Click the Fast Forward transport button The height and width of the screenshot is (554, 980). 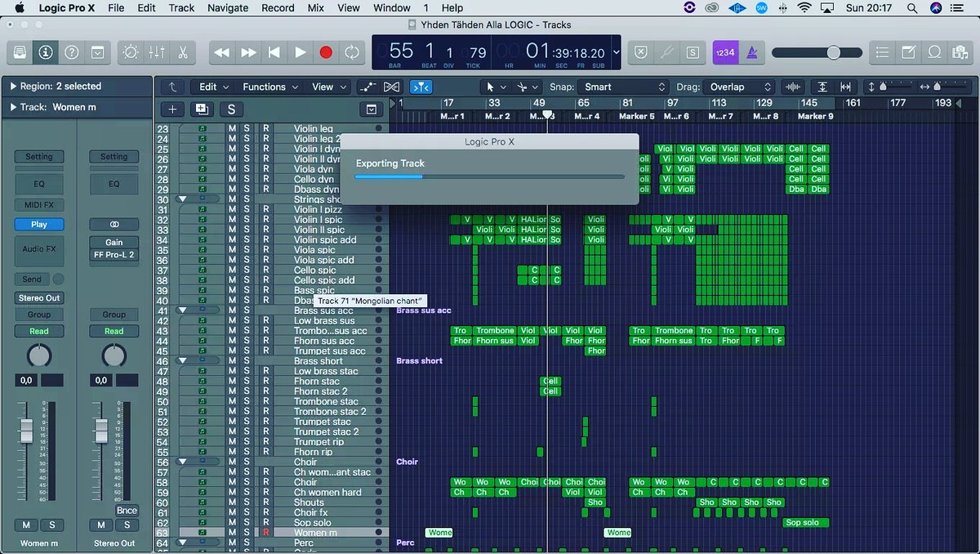(x=248, y=52)
